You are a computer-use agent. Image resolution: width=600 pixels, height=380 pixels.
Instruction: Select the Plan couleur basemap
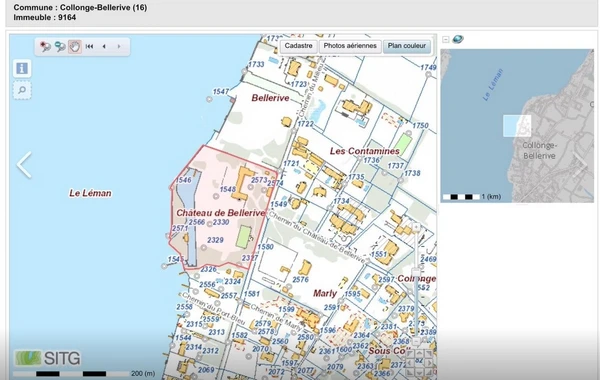[x=407, y=46]
